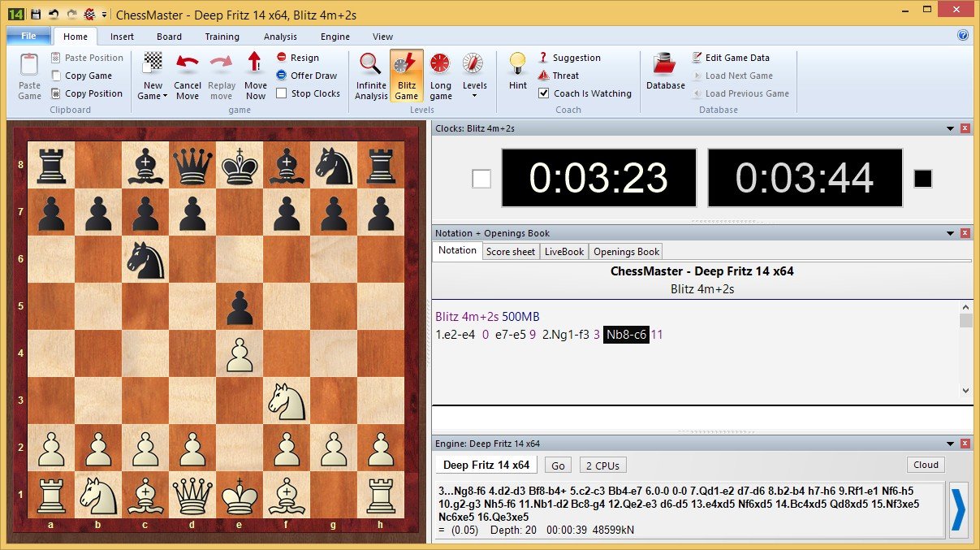Image resolution: width=980 pixels, height=550 pixels.
Task: Open the Clocks pane menu arrow
Action: (x=950, y=128)
